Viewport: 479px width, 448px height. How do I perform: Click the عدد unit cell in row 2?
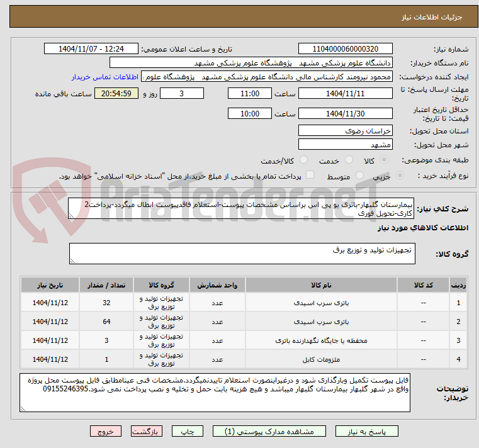point(217,322)
